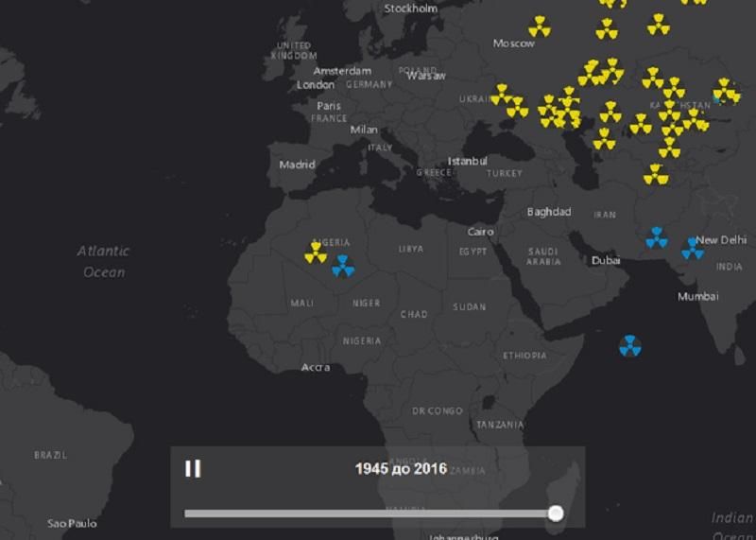This screenshot has height=540, width=756.
Task: Select the yellow radiation marker in Algeria
Action: tap(316, 253)
